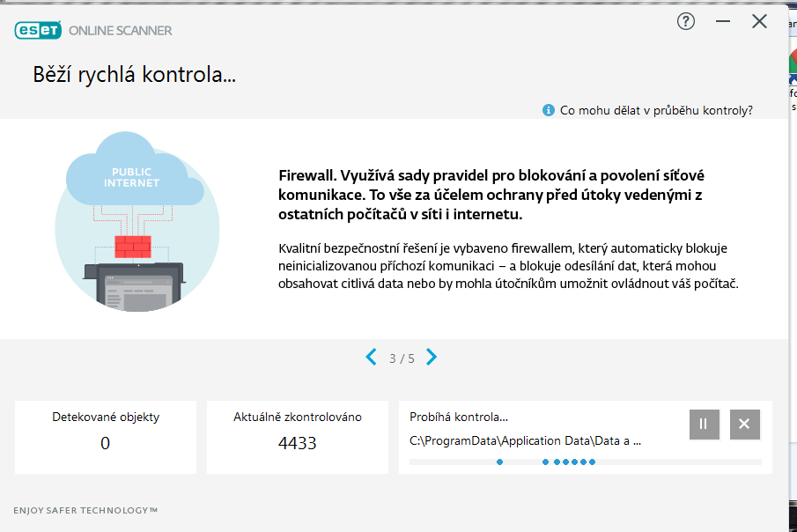
Task: Close the ESET Online Scanner window
Action: 759,21
